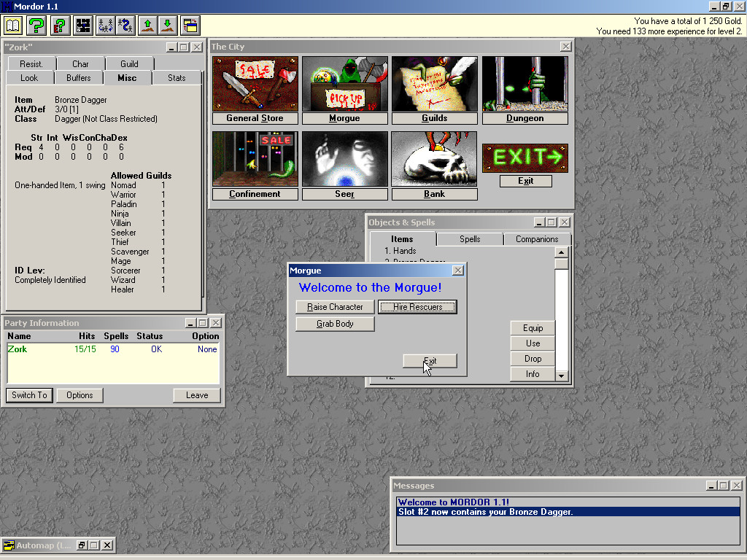Open the Bank skull picture
Screen dimensions: 747x560
434,159
